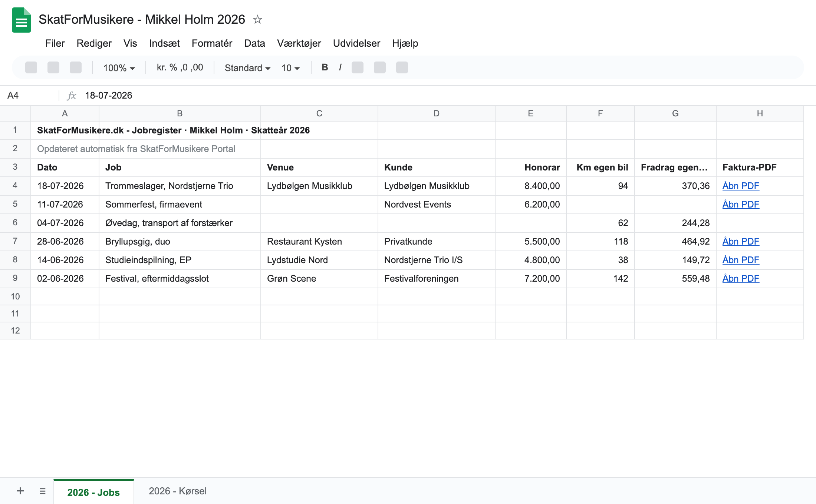Image resolution: width=816 pixels, height=504 pixels.
Task: Select venue cell 'Grøn Scene'
Action: pos(319,279)
